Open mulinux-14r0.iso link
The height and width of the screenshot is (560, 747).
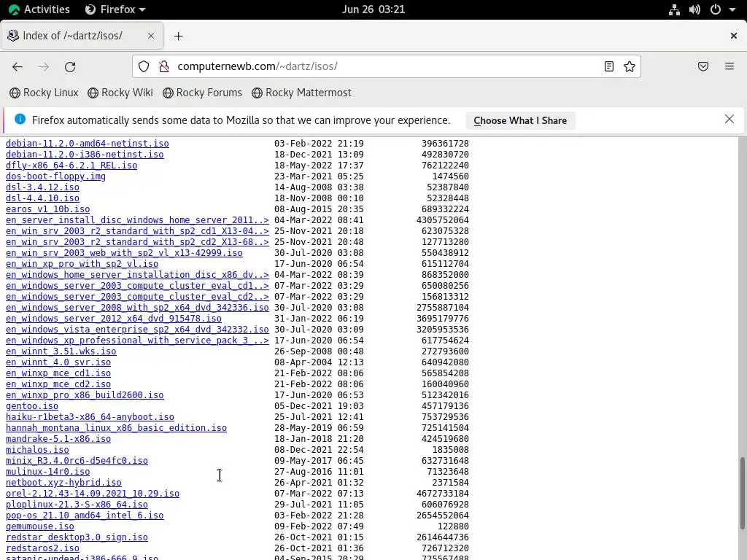tap(47, 472)
